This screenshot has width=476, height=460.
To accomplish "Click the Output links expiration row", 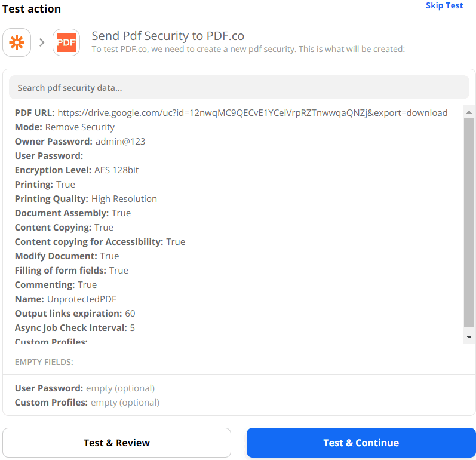I will tap(75, 314).
